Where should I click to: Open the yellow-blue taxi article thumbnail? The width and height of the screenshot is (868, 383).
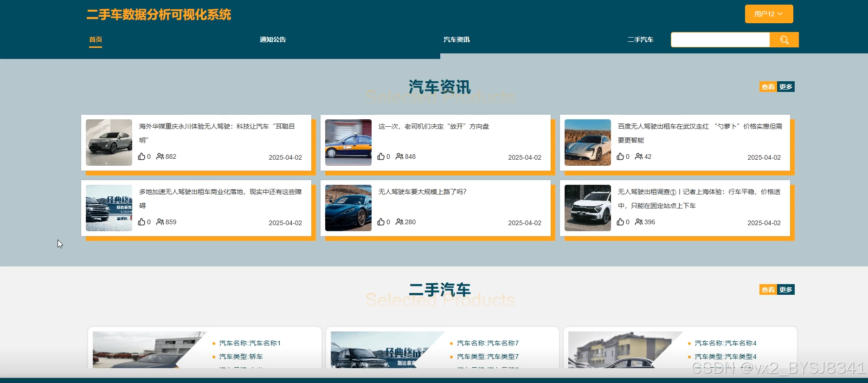pos(348,143)
